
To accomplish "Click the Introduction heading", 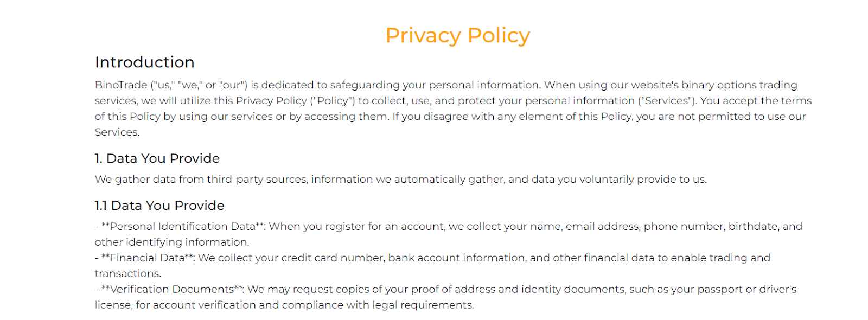I will pos(144,62).
